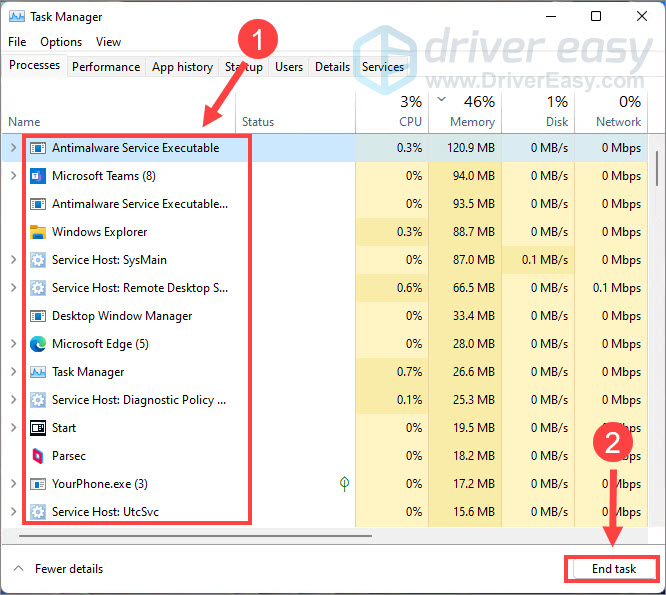Click the Parsec process icon
Screen dimensions: 666x595
click(x=38, y=456)
